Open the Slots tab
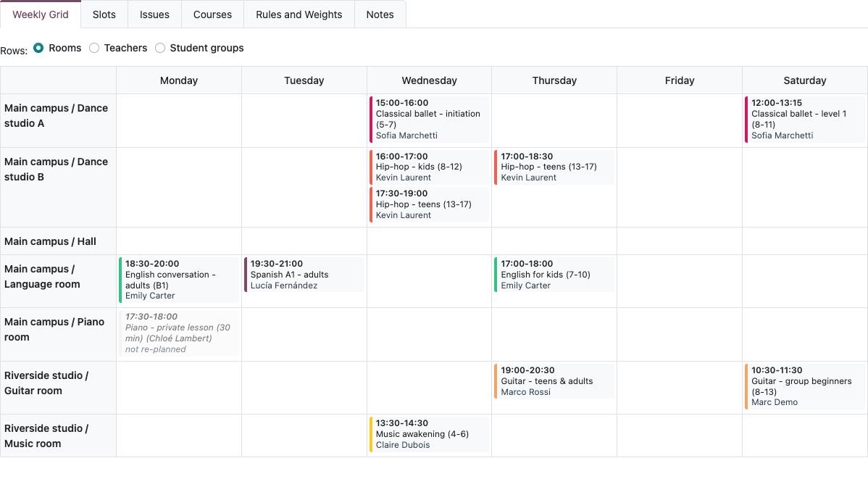This screenshot has width=868, height=479. (104, 14)
